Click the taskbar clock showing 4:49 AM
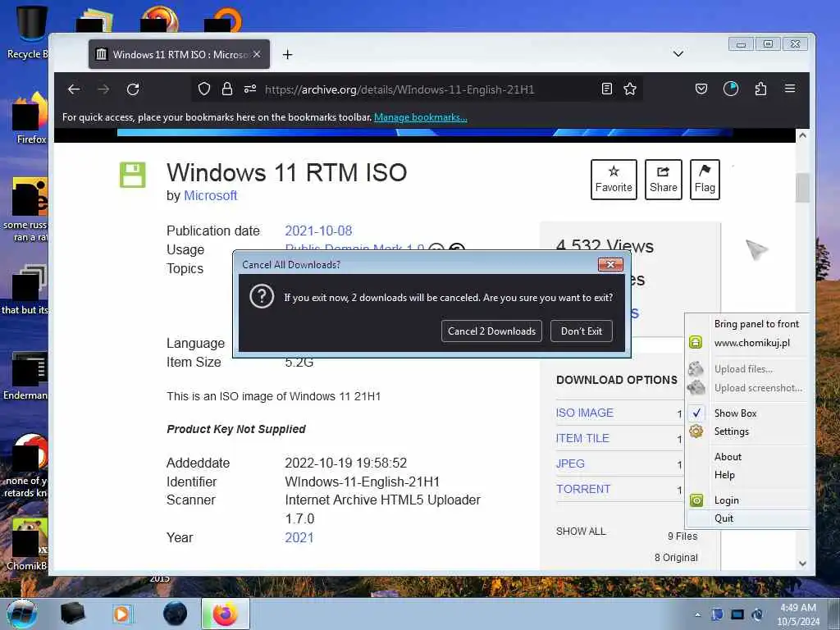The height and width of the screenshot is (630, 840). (798, 614)
